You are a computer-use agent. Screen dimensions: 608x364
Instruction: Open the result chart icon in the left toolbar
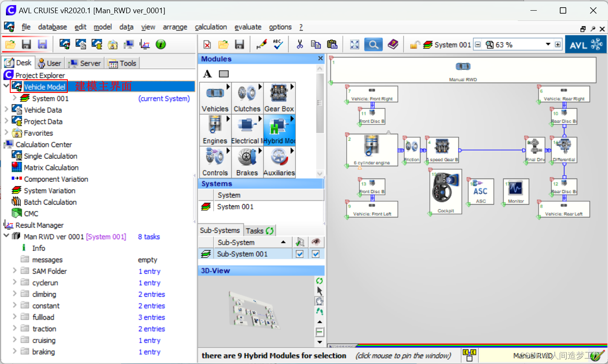tap(145, 44)
